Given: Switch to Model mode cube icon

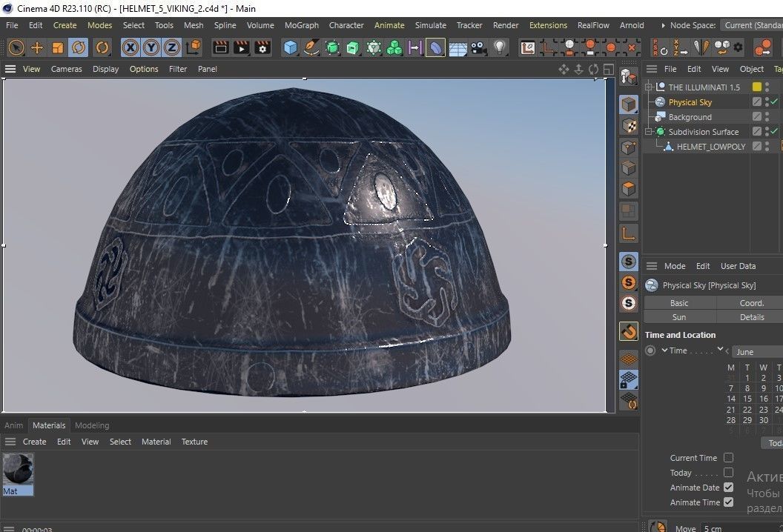Looking at the screenshot, I should coord(629,104).
